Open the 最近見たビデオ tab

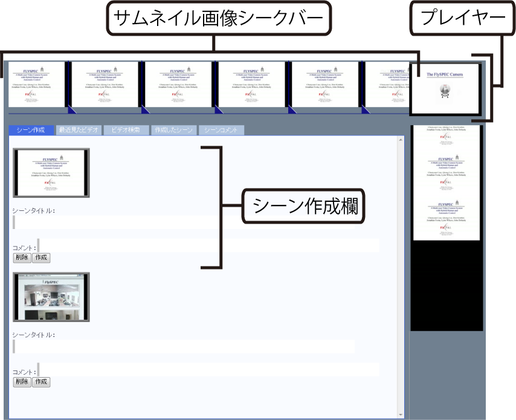[79, 130]
